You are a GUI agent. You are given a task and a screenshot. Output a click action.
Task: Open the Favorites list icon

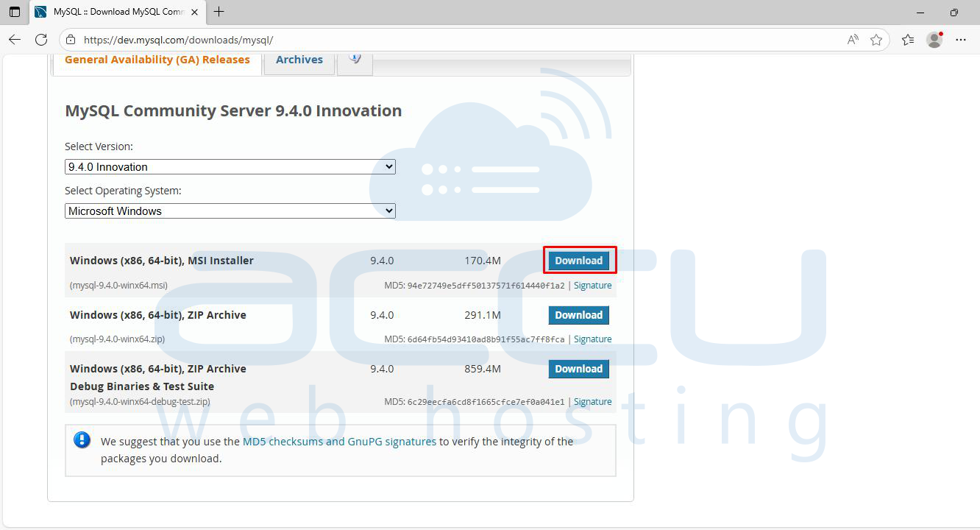(907, 40)
